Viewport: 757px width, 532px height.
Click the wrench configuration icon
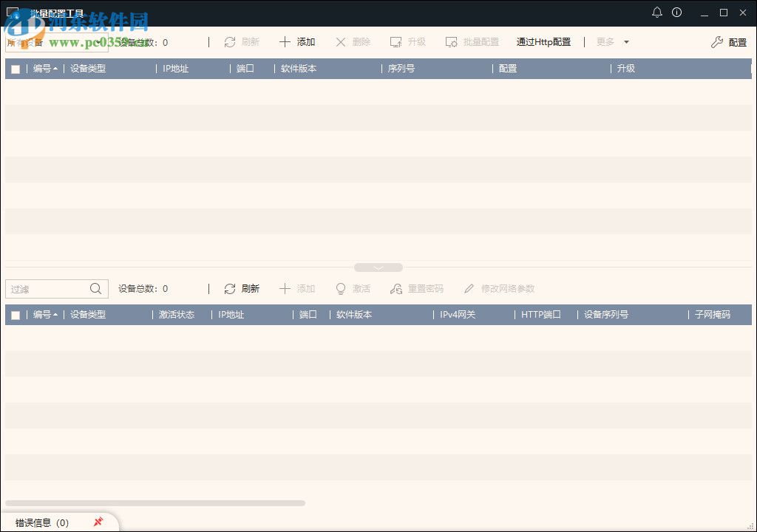click(x=717, y=42)
